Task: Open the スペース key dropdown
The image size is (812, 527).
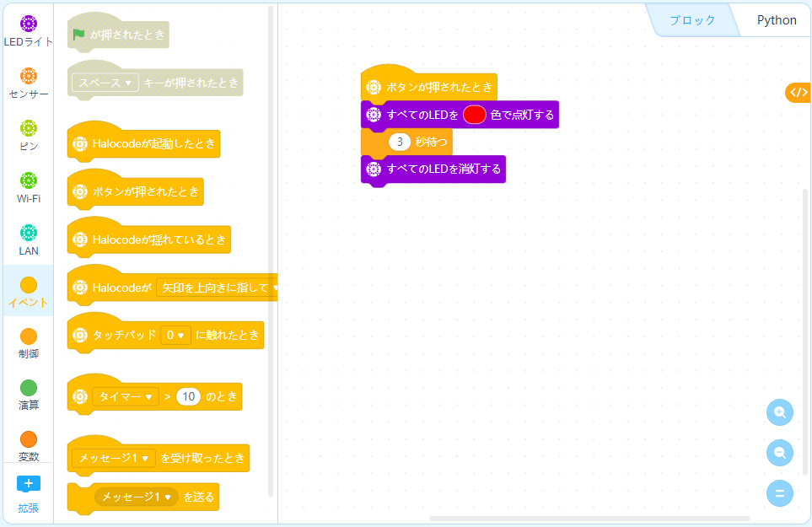Action: click(x=105, y=83)
